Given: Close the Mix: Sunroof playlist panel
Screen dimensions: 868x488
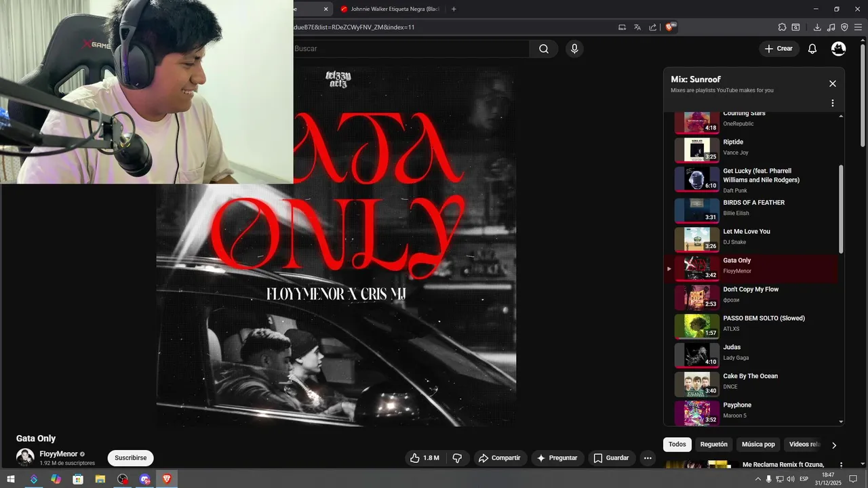Looking at the screenshot, I should point(833,84).
